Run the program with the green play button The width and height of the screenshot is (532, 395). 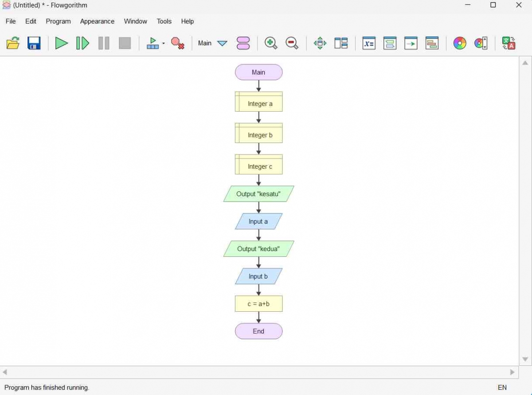pos(61,43)
